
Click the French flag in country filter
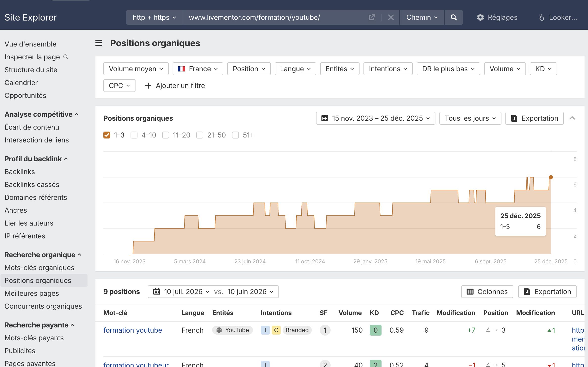pyautogui.click(x=181, y=69)
